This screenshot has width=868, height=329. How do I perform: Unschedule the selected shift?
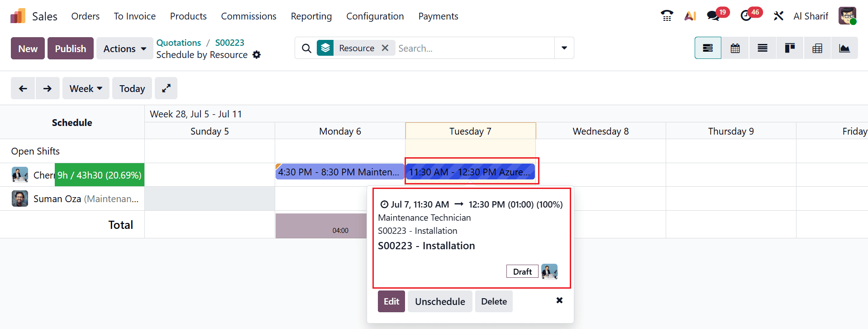(440, 301)
